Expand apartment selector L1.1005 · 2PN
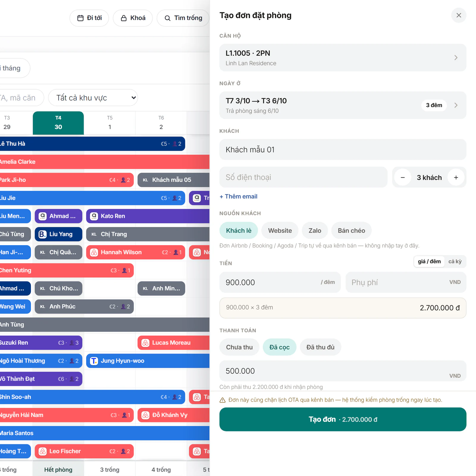Image resolution: width=476 pixels, height=476 pixels. [x=343, y=58]
